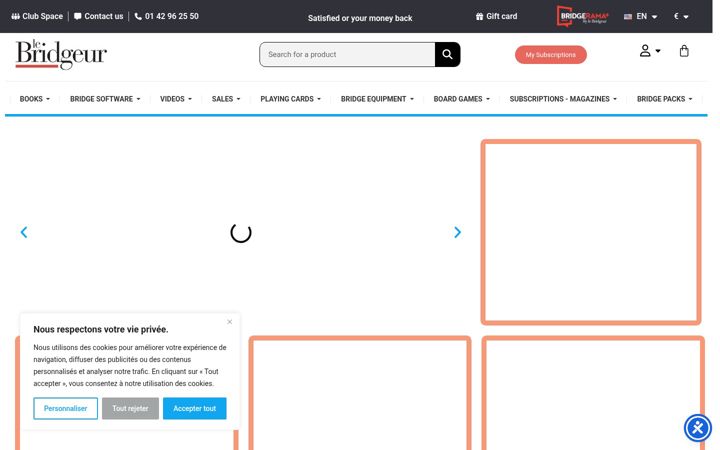Show previous slide with left arrow
The height and width of the screenshot is (450, 720).
pyautogui.click(x=24, y=232)
